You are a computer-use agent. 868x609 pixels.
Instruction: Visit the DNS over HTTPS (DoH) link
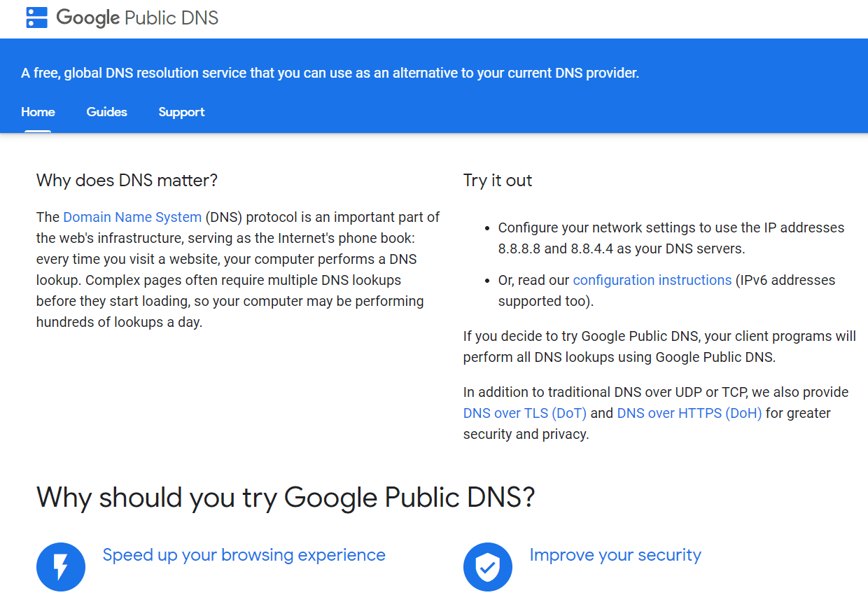click(x=689, y=413)
